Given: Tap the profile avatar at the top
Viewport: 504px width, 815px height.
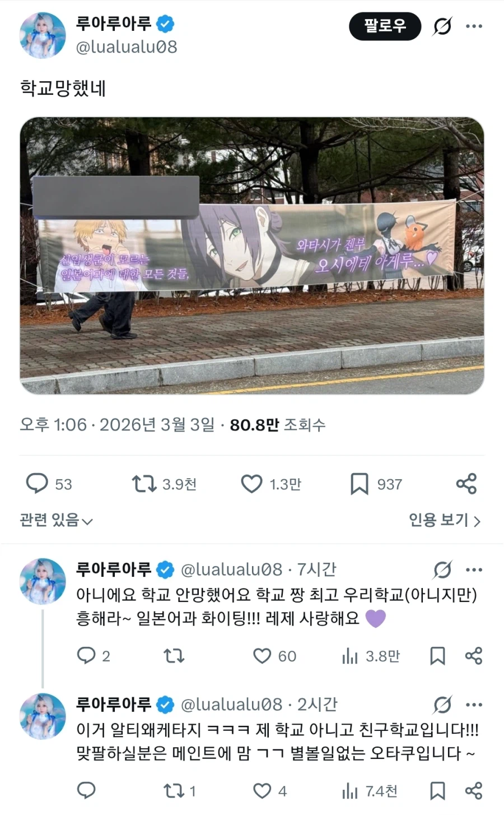Looking at the screenshot, I should point(43,35).
